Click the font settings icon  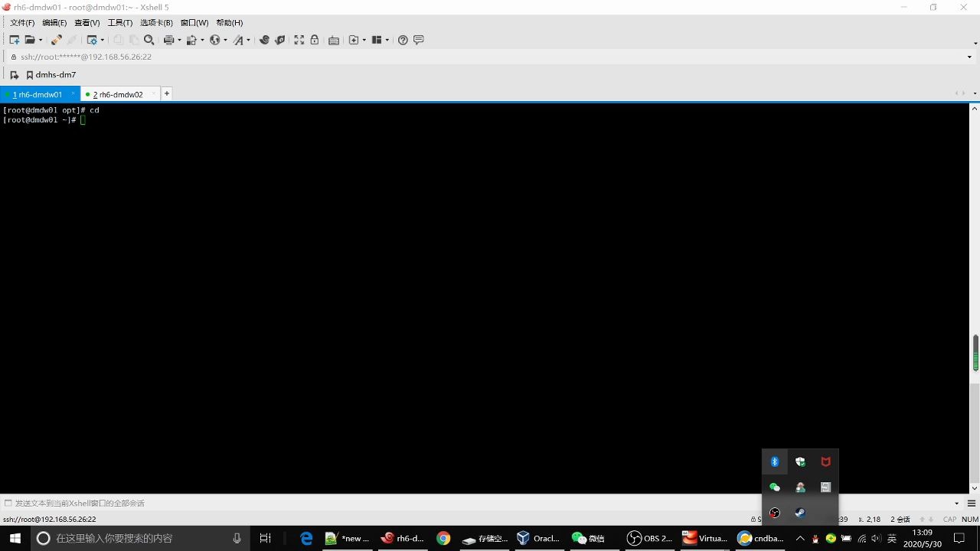point(238,40)
